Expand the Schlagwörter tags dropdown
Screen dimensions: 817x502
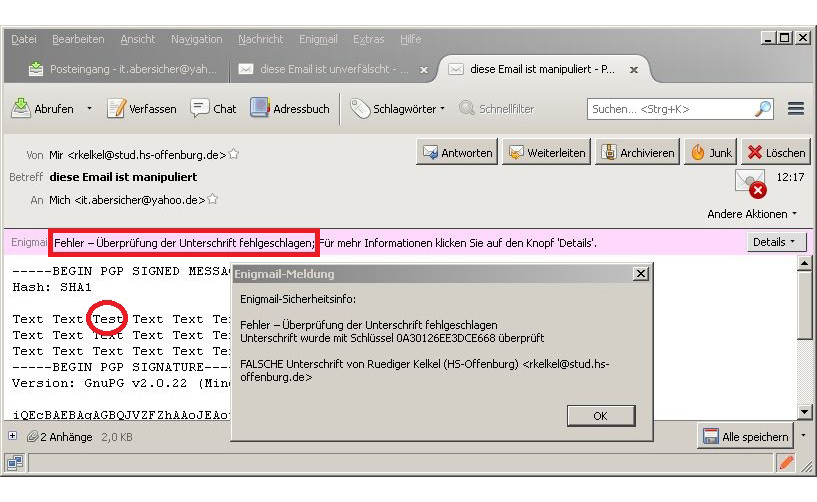(442, 109)
